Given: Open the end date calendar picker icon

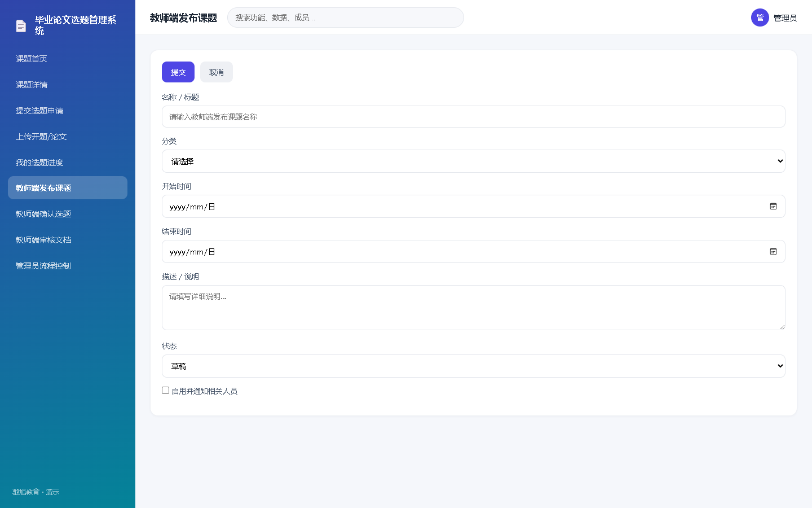Looking at the screenshot, I should tap(773, 252).
